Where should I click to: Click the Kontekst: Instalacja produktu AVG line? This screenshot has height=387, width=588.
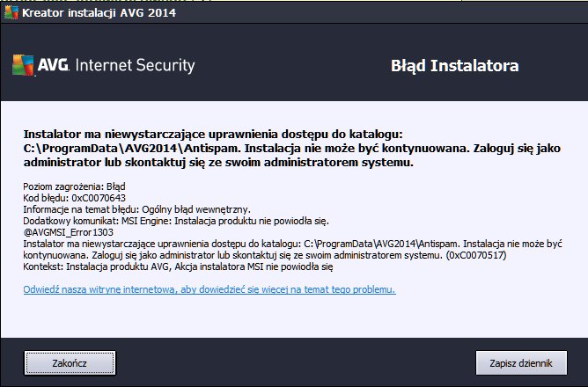point(178,267)
